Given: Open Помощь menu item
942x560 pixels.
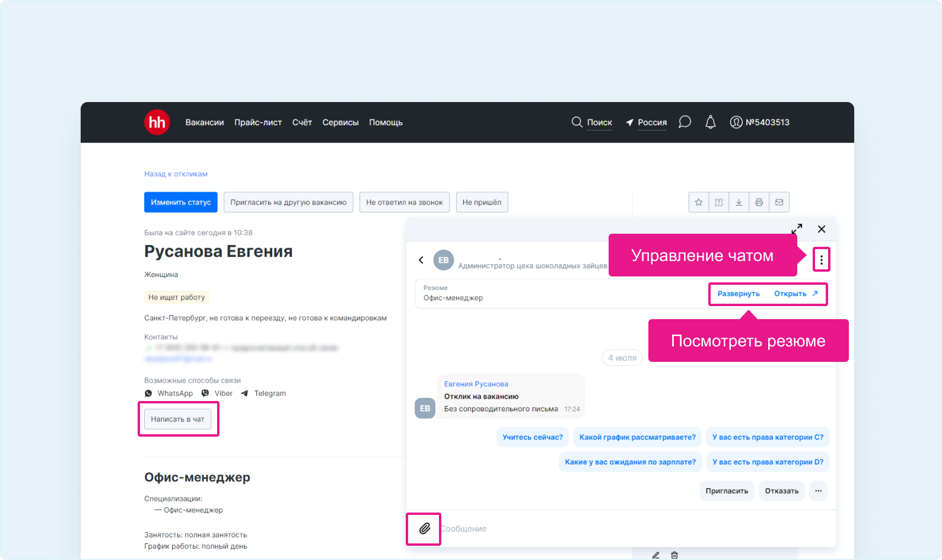Looking at the screenshot, I should (x=386, y=122).
